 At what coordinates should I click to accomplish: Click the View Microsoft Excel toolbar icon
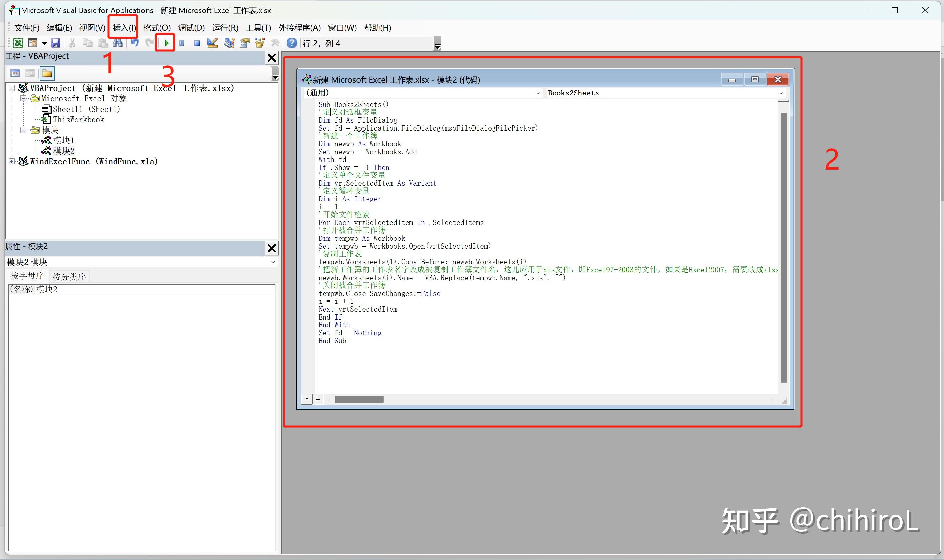pyautogui.click(x=18, y=43)
